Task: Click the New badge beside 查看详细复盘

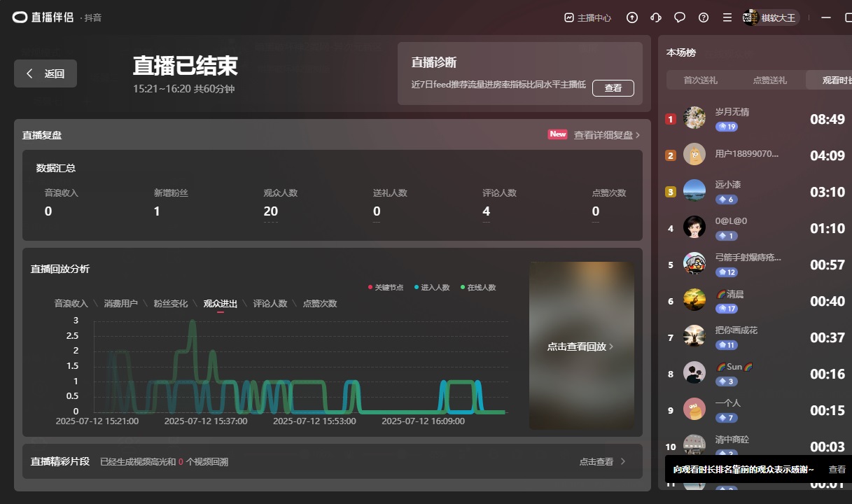Action: click(x=557, y=134)
